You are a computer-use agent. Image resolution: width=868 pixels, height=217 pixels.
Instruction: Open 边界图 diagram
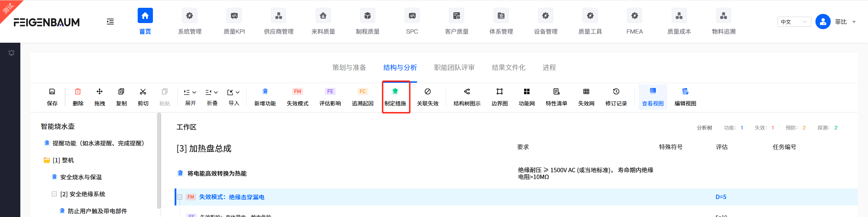tap(499, 97)
